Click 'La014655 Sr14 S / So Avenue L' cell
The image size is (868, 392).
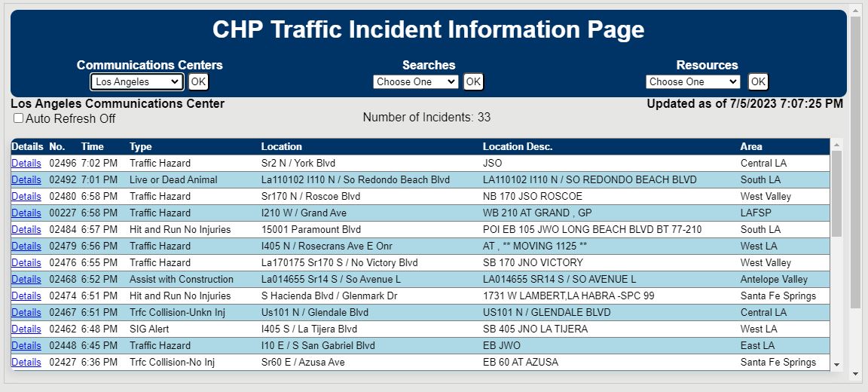pyautogui.click(x=331, y=280)
